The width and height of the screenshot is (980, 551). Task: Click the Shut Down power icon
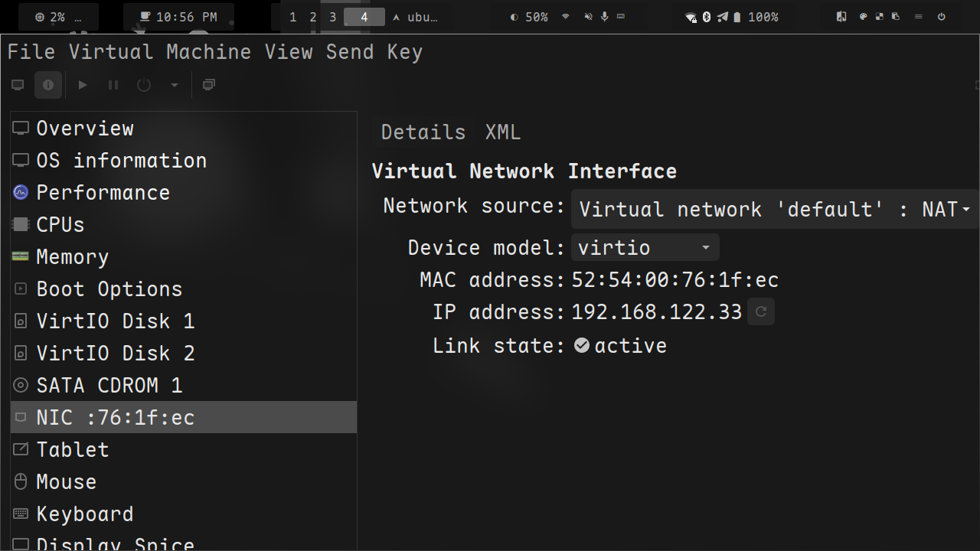pos(144,85)
